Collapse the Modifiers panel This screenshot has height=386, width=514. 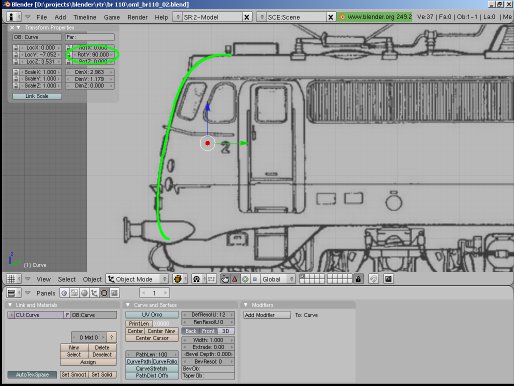tap(246, 305)
